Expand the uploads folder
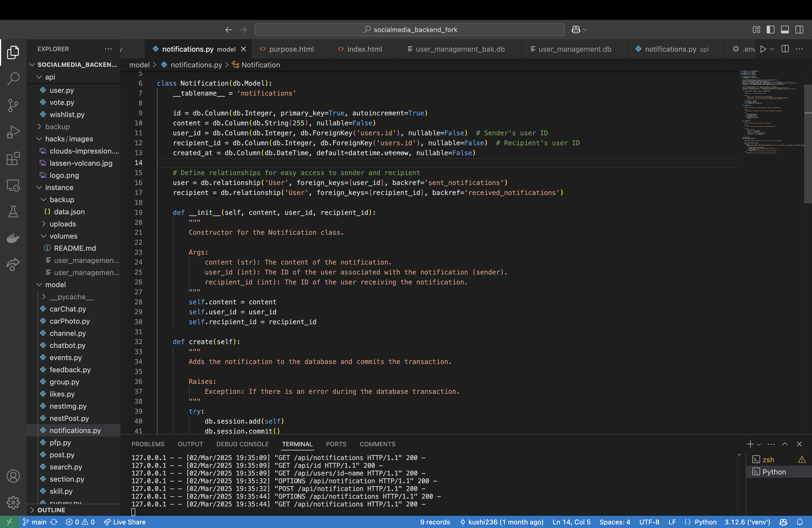Screen dimensions: 812x528 (x=73, y=224)
